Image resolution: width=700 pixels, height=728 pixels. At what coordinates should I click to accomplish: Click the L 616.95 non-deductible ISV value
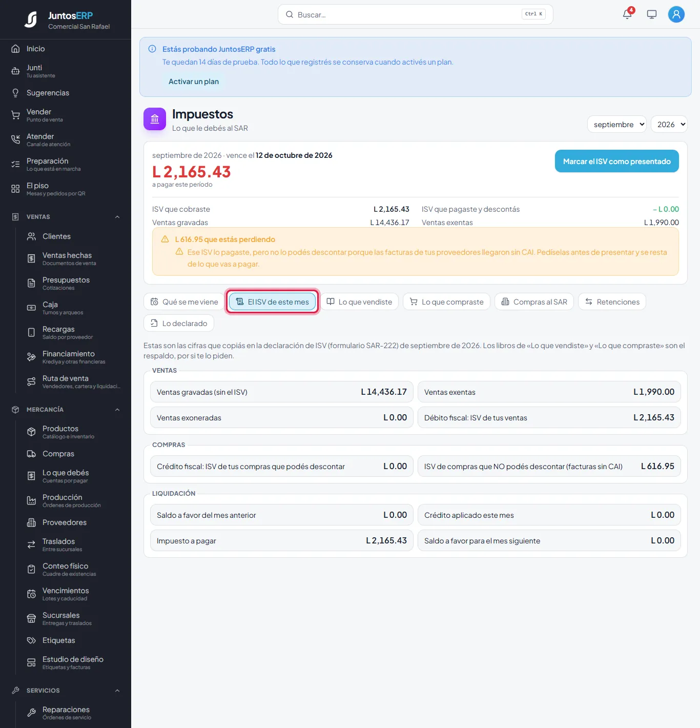(657, 466)
